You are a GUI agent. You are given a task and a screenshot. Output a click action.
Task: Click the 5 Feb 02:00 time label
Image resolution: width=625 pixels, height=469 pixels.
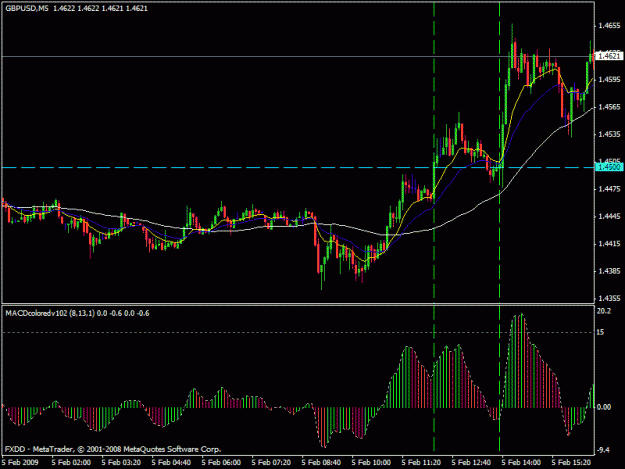(71, 462)
